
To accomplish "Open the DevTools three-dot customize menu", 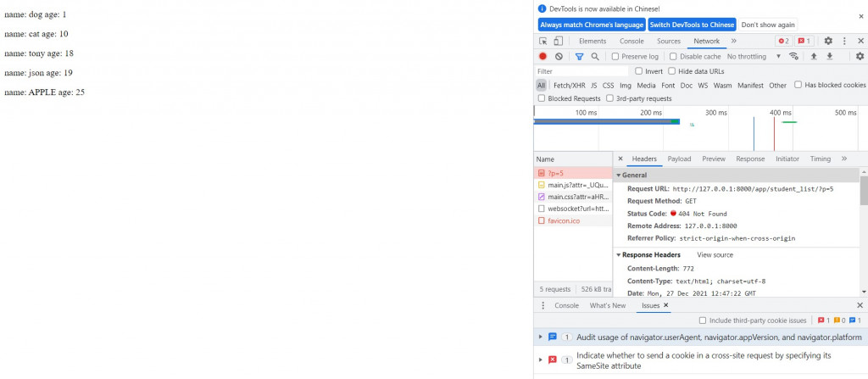I will (844, 41).
